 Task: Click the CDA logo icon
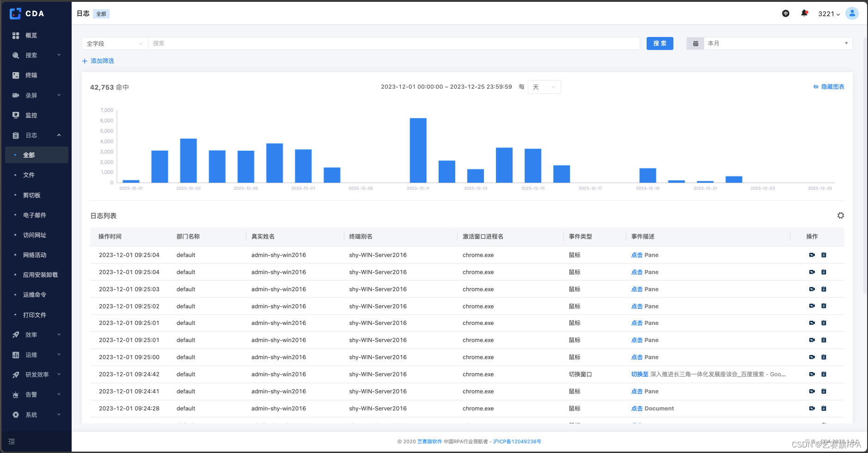pos(15,14)
